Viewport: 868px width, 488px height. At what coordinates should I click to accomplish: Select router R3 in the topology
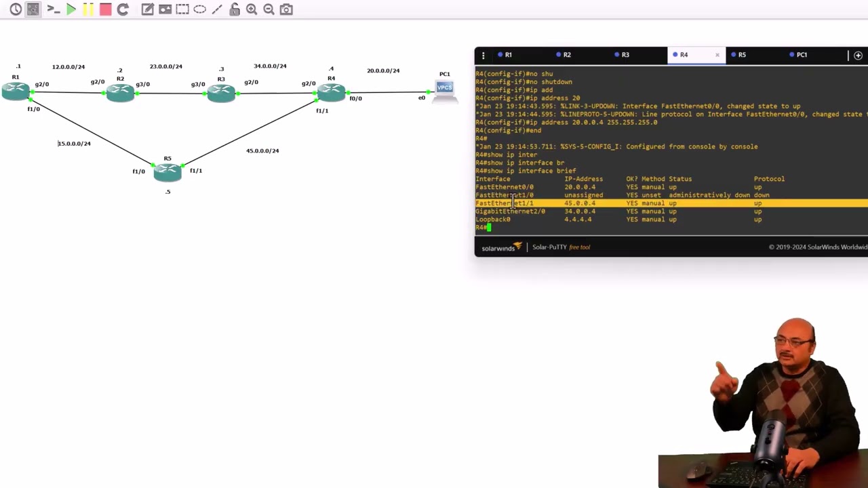coord(221,94)
